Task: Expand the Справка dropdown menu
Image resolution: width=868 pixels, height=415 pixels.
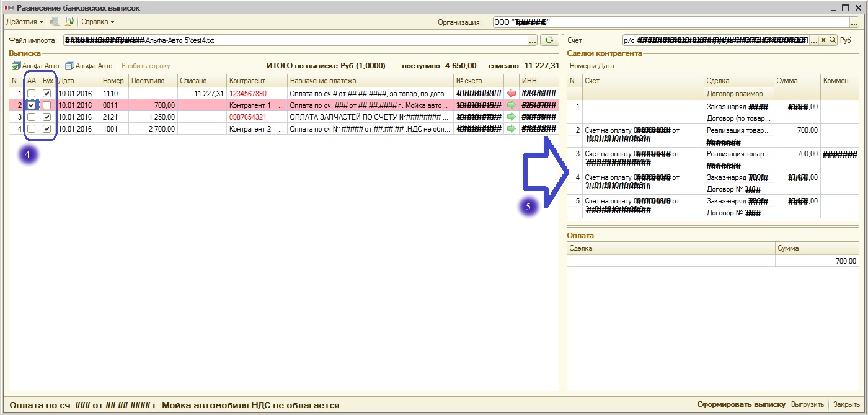Action: (98, 22)
